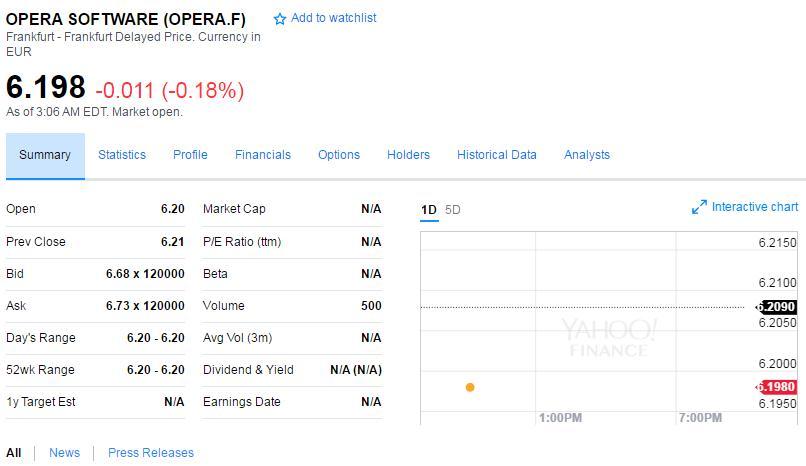Select the 1D chart range
This screenshot has width=806, height=466.
click(x=429, y=210)
